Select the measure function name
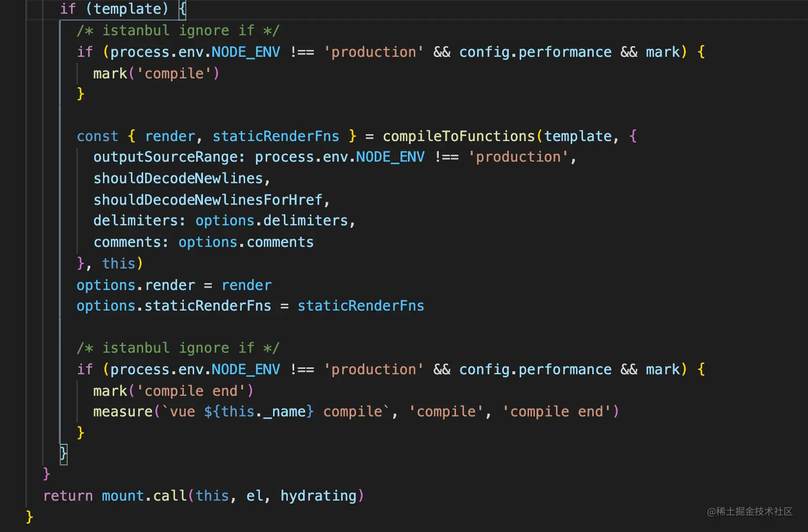 click(x=123, y=412)
